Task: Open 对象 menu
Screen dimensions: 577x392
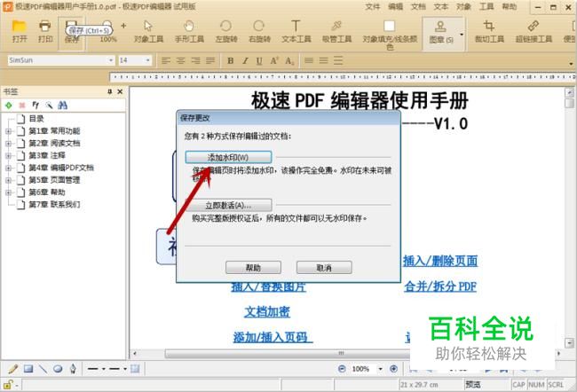Action: [463, 6]
